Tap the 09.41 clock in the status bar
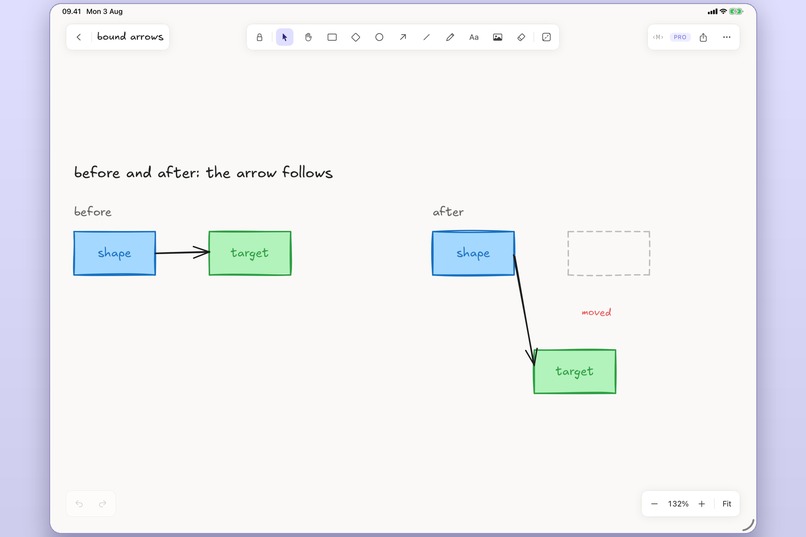 click(71, 11)
